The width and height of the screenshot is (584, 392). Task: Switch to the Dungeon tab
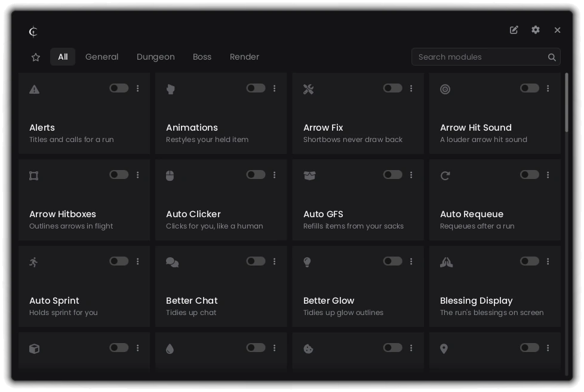[156, 57]
